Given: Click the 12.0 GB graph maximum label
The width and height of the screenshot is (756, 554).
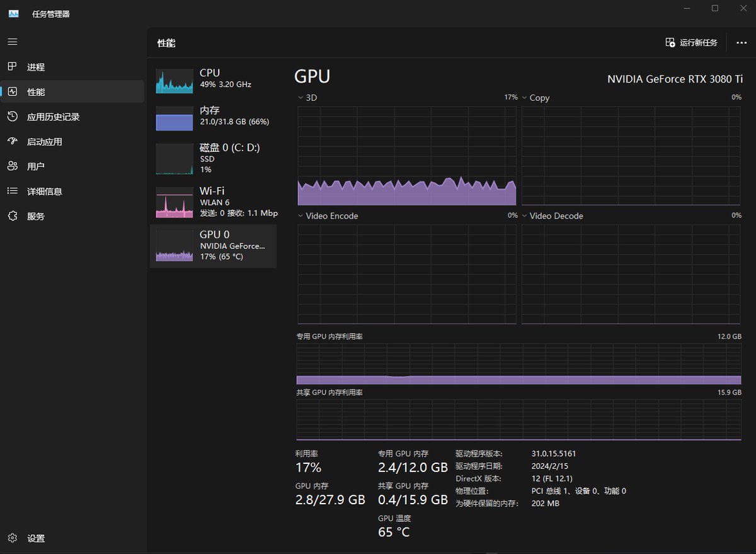Looking at the screenshot, I should pos(730,337).
